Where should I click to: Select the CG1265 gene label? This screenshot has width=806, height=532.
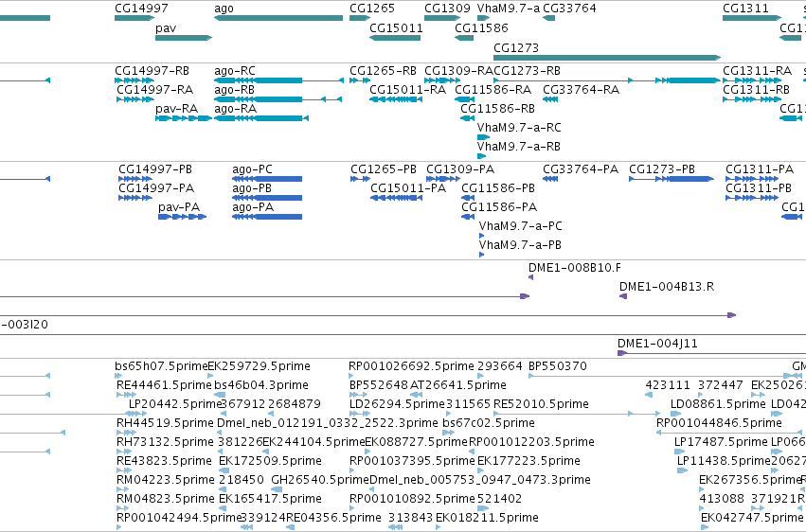(372, 9)
